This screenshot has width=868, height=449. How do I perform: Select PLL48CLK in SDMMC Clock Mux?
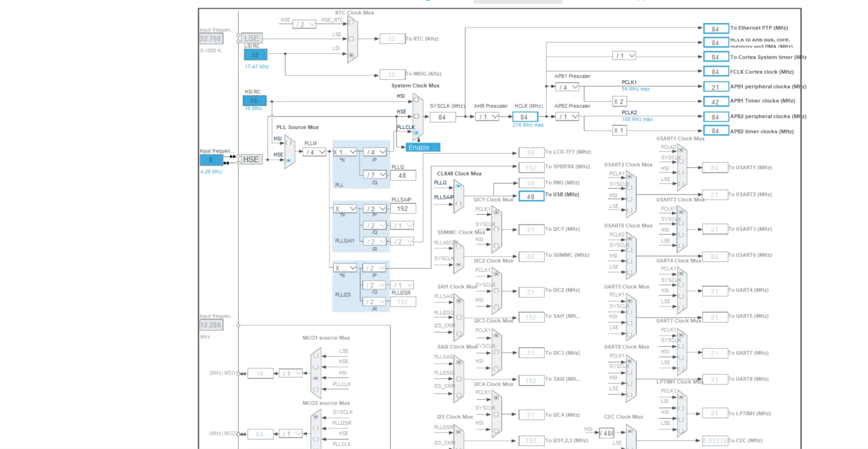(x=458, y=247)
